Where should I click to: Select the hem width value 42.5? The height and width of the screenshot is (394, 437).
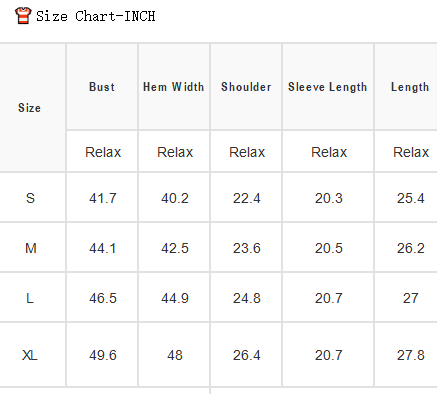[175, 248]
